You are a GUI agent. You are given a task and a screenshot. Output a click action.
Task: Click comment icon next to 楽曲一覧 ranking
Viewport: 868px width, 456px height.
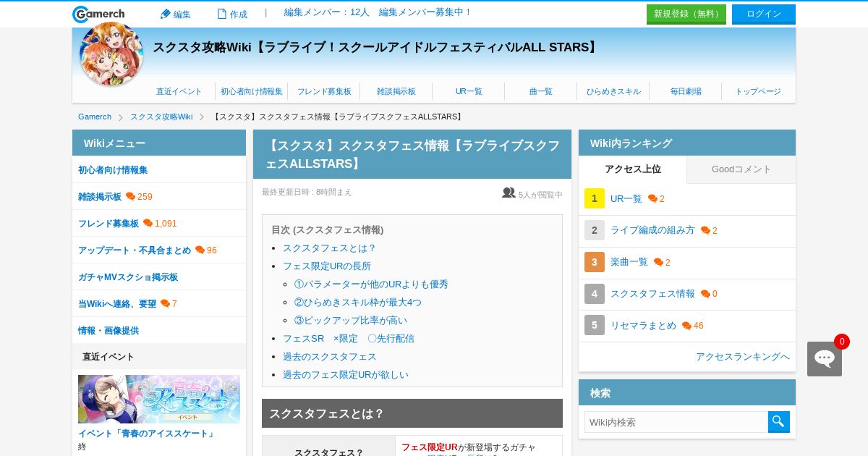coord(658,262)
